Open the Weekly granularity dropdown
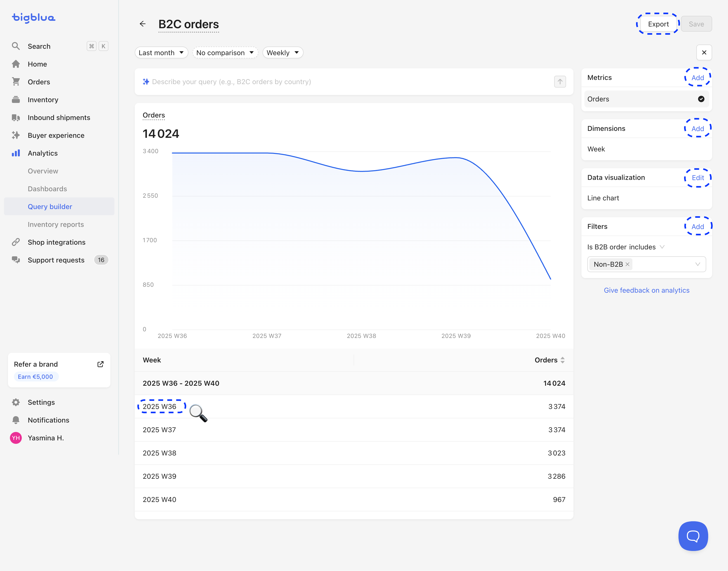Viewport: 728px width, 571px height. coord(282,52)
